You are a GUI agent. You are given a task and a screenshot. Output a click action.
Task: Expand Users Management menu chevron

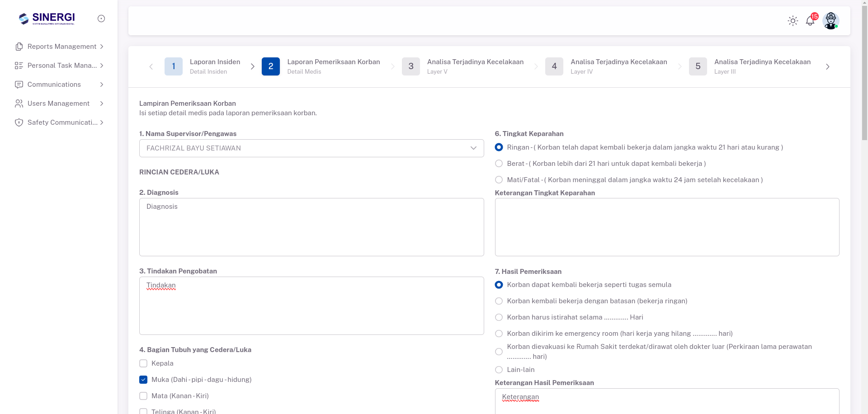(102, 103)
